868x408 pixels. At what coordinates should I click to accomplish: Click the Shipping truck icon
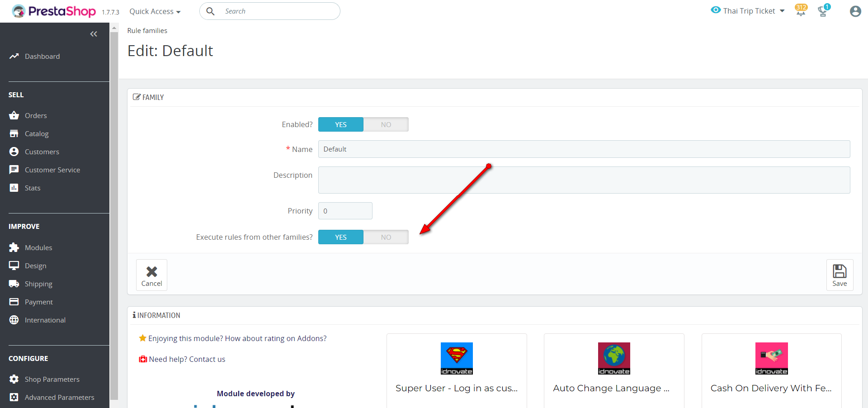coord(14,284)
